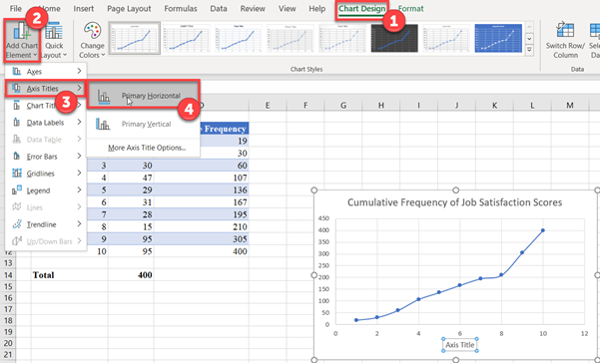Expand the Axes submenu
The image size is (600, 364).
pyautogui.click(x=46, y=72)
